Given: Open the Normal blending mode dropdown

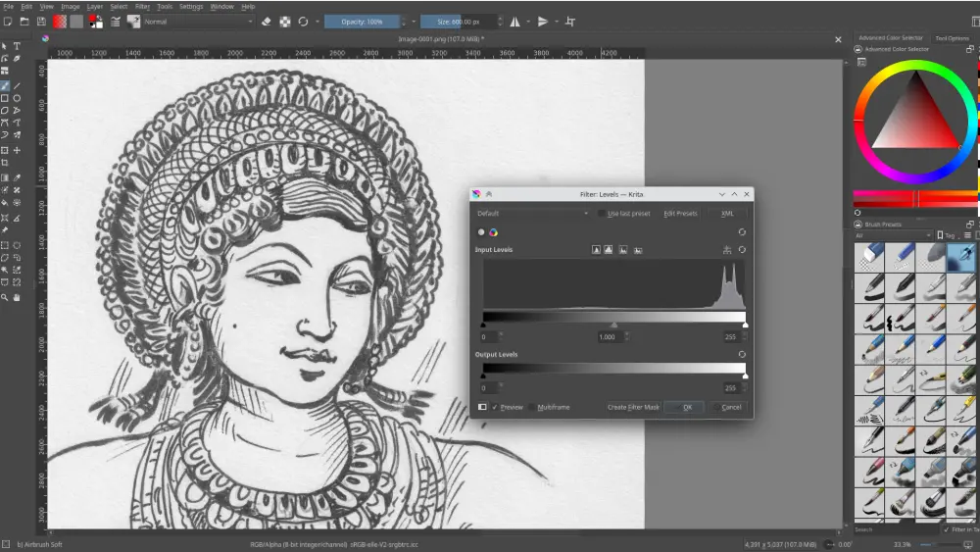Looking at the screenshot, I should click(198, 22).
